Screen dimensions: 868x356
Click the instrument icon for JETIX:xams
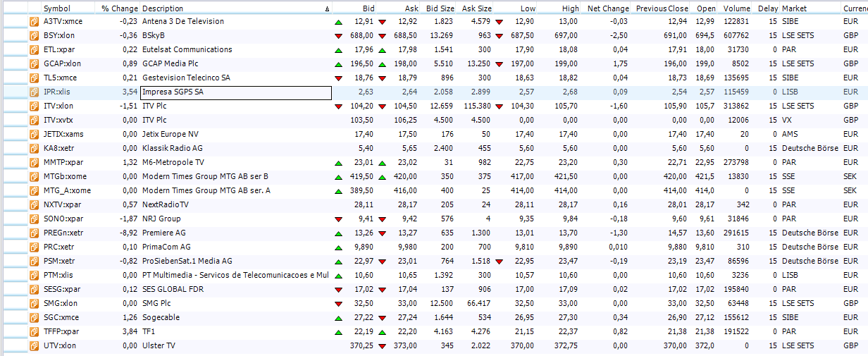click(34, 134)
